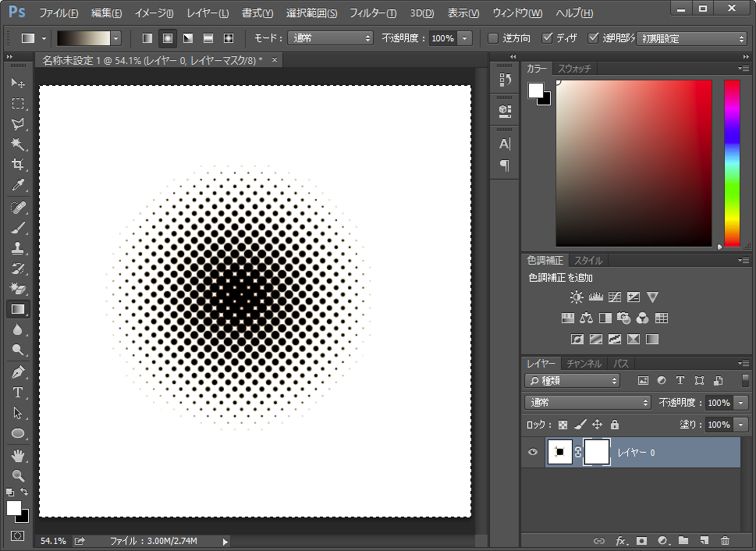Select the Horizontal Type tool
Image resolution: width=756 pixels, height=551 pixels.
click(18, 392)
